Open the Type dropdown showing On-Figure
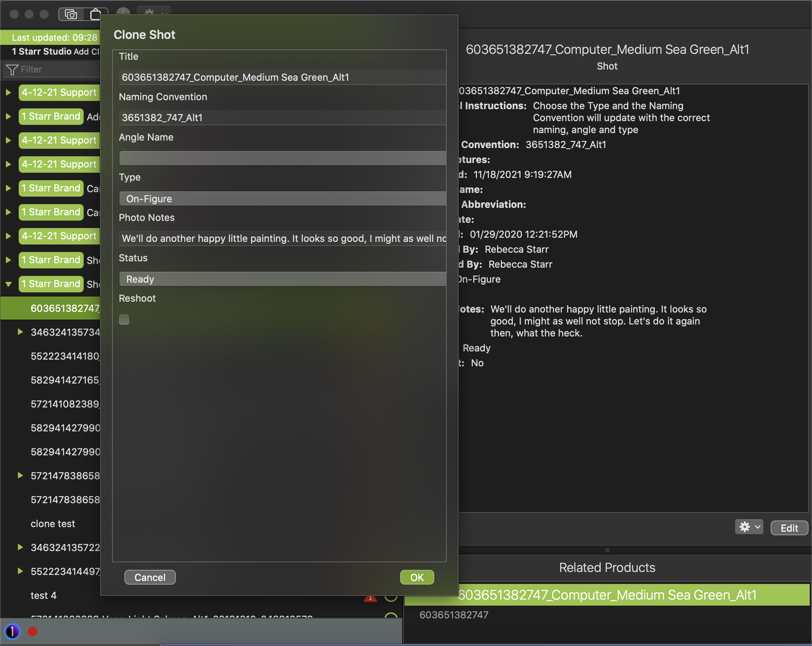812x646 pixels. click(282, 199)
